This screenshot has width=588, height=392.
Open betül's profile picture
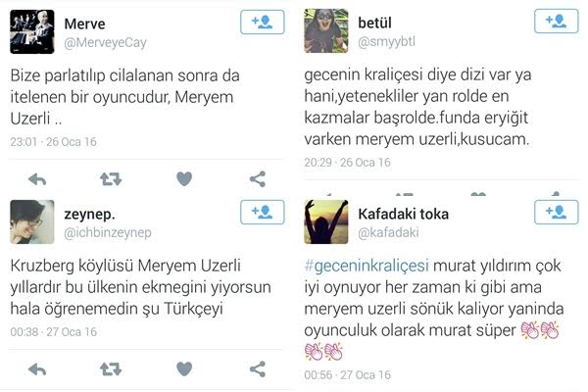tap(326, 30)
